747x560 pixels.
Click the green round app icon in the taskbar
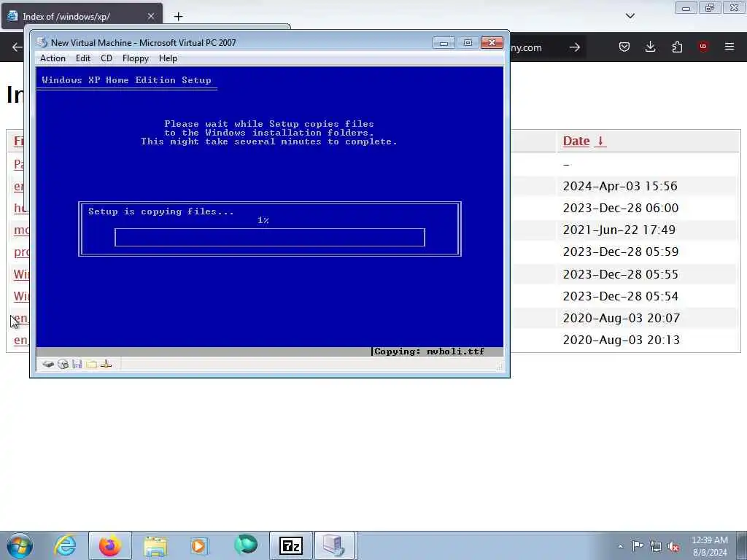click(246, 545)
